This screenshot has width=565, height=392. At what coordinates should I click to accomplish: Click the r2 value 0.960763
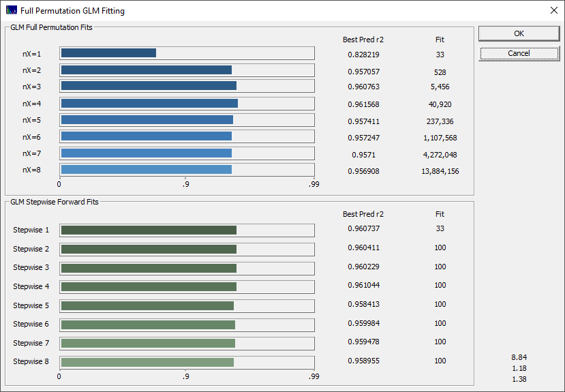[363, 87]
